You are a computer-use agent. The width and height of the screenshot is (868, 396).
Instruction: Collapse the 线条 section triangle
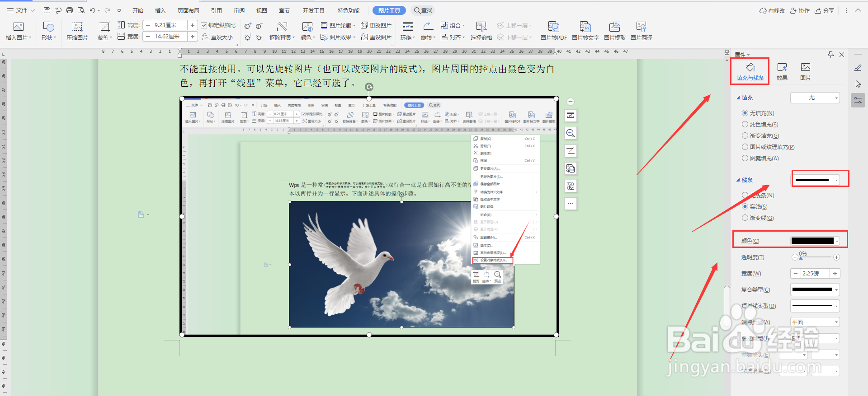click(738, 180)
